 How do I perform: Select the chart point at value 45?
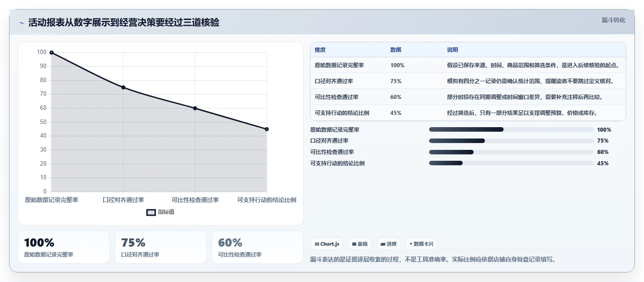point(267,129)
